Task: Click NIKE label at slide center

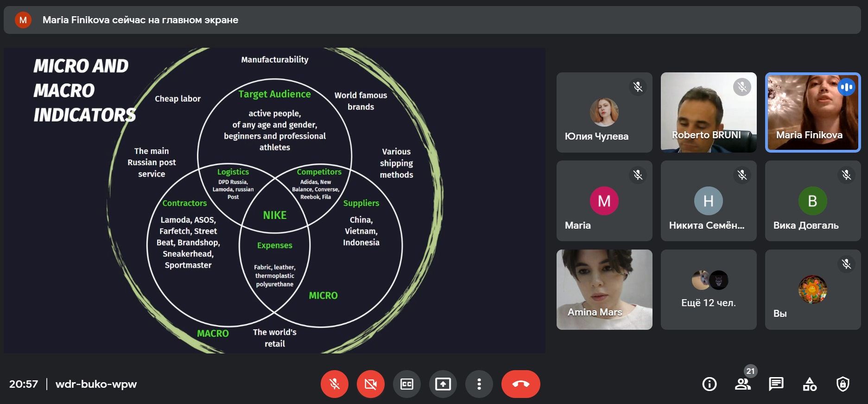Action: (x=275, y=215)
